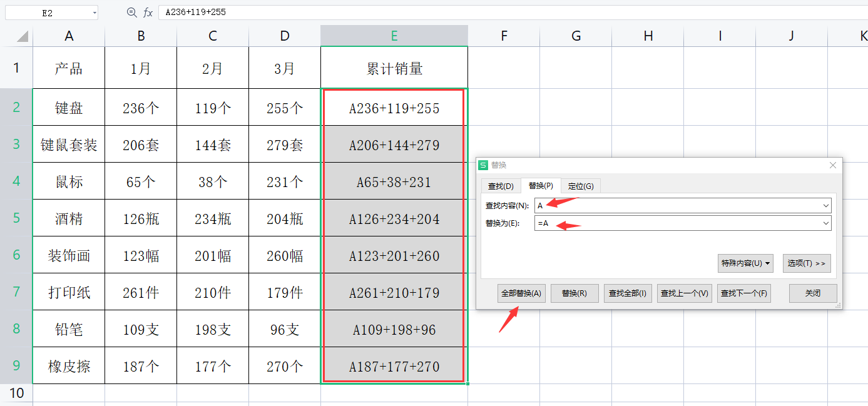Image resolution: width=868 pixels, height=406 pixels.
Task: Click cell showing 65个
Action: pos(141,182)
